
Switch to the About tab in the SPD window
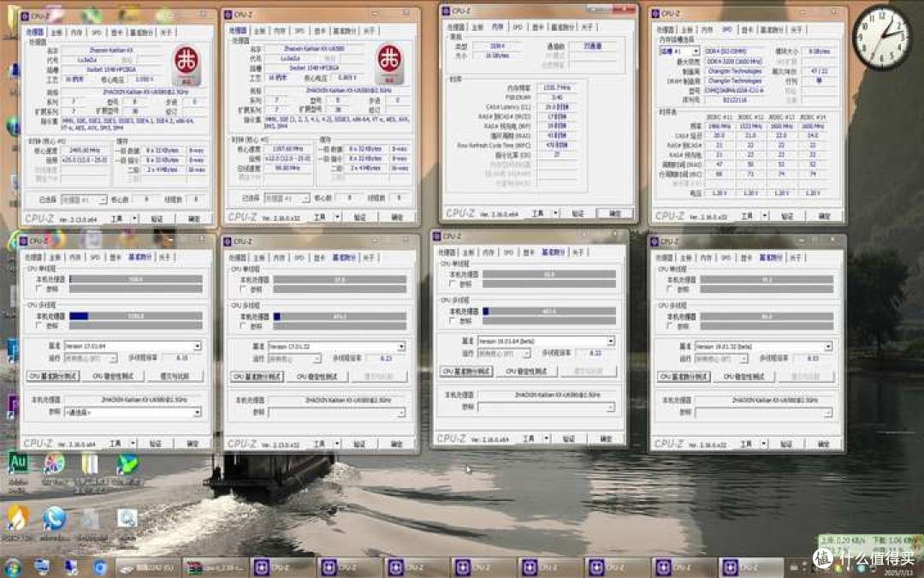pos(797,29)
